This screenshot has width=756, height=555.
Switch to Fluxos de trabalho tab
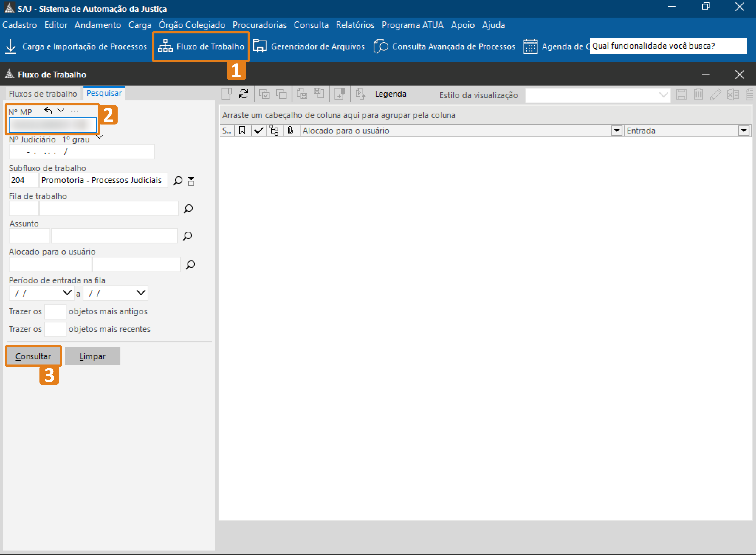(x=43, y=94)
